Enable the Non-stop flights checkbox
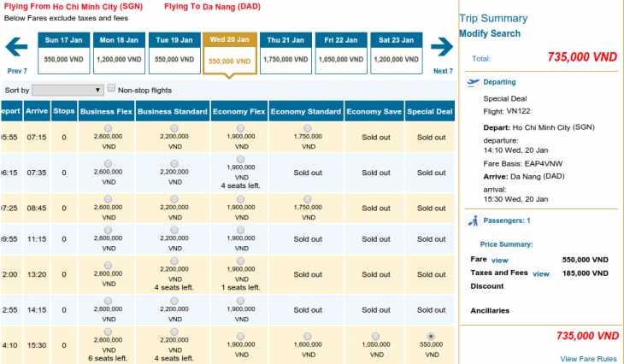 point(111,88)
